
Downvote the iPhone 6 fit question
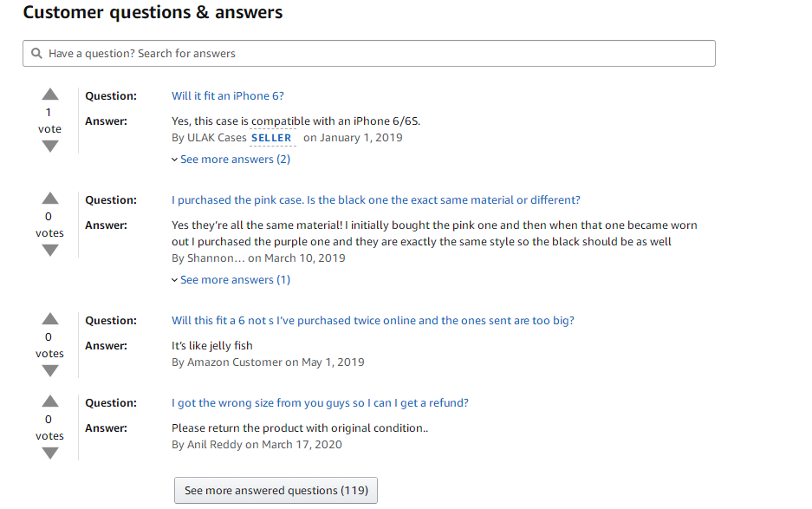tap(50, 147)
